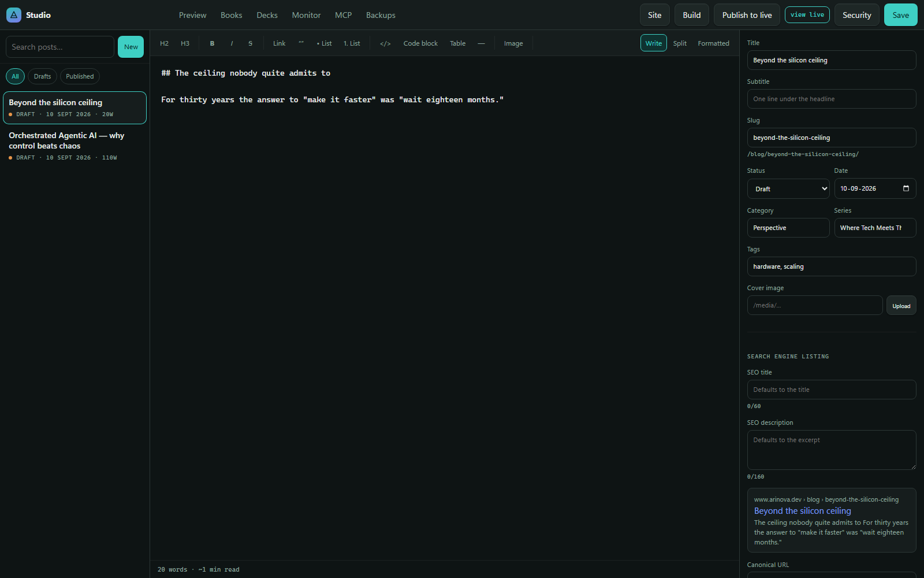Insert a Link from toolbar
Screen dimensions: 924x578
tap(280, 43)
